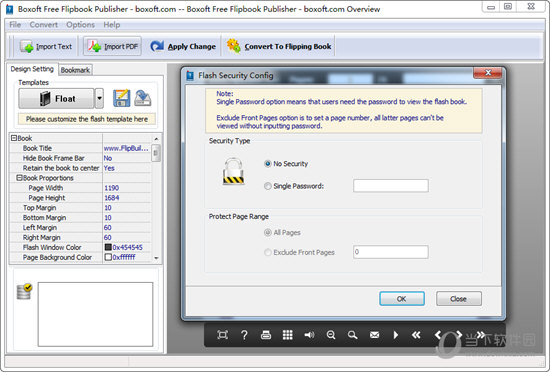The image size is (550, 372).
Task: Click the Close button in the dialog
Action: [x=459, y=299]
